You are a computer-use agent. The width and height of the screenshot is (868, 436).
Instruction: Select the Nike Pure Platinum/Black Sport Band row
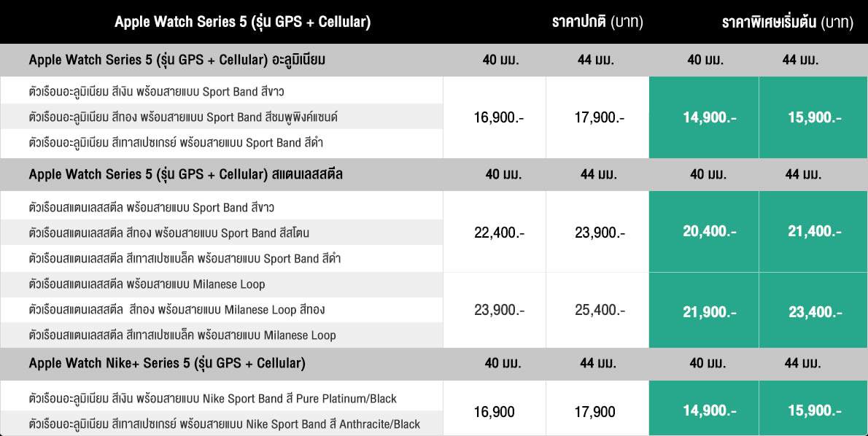point(213,399)
